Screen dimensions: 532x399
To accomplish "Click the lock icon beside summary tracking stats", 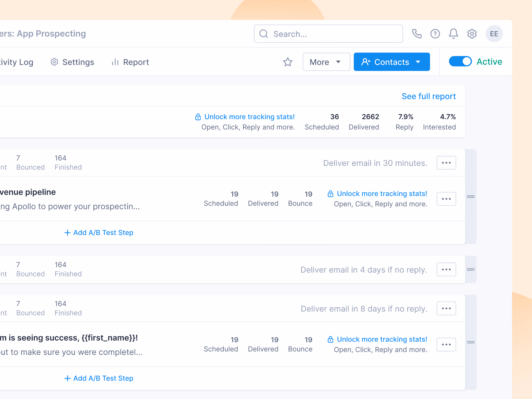I will [x=198, y=117].
